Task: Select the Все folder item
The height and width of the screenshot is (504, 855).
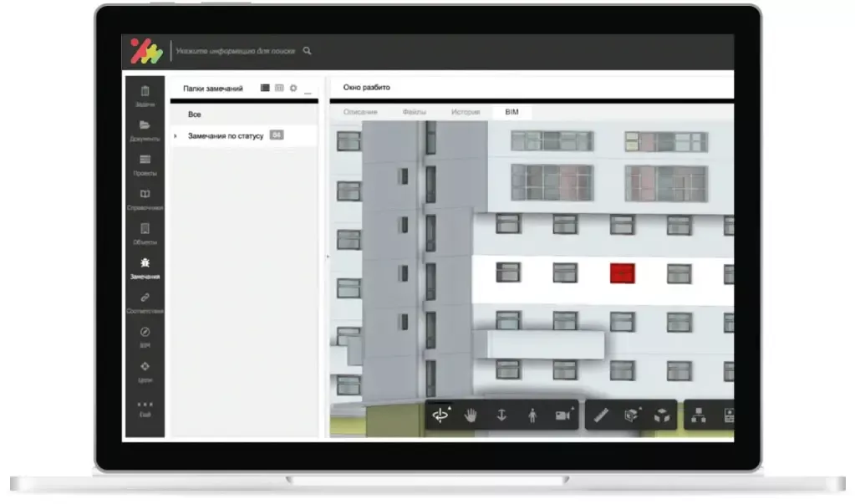Action: [x=195, y=115]
